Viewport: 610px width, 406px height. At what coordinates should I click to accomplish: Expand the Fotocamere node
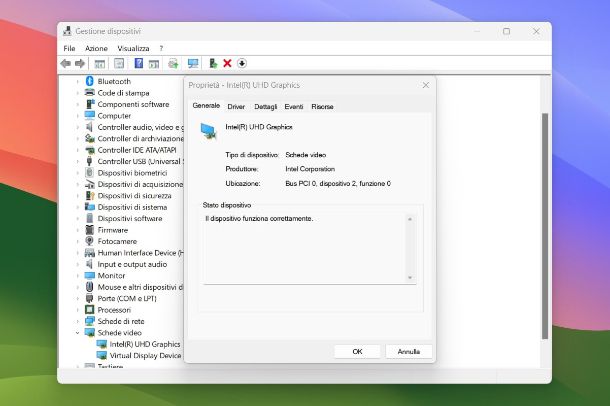point(77,242)
